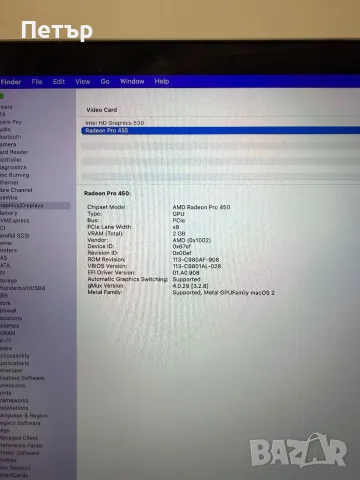Select Audio in the sidebar
The height and width of the screenshot is (480, 360).
tap(5, 129)
